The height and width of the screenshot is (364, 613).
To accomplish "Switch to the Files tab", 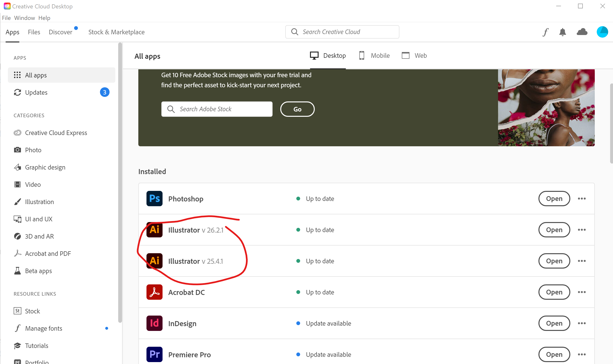I will click(x=34, y=32).
